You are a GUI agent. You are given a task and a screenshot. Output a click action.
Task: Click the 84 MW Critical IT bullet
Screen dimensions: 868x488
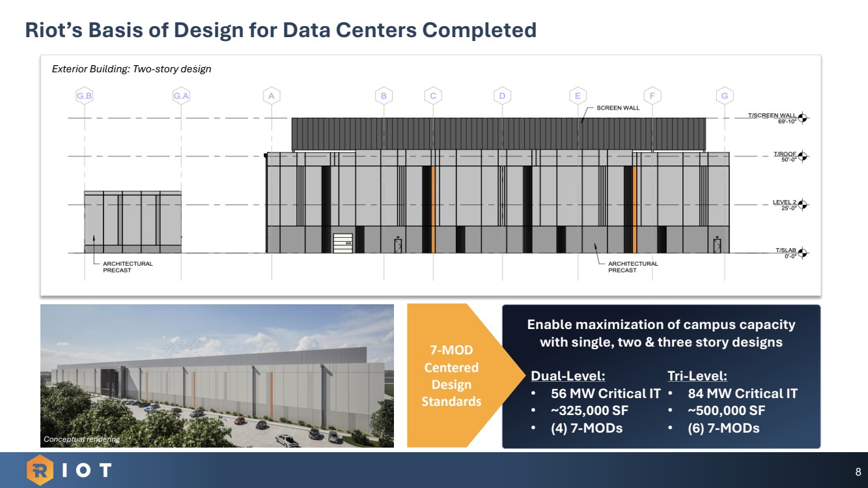click(x=742, y=394)
